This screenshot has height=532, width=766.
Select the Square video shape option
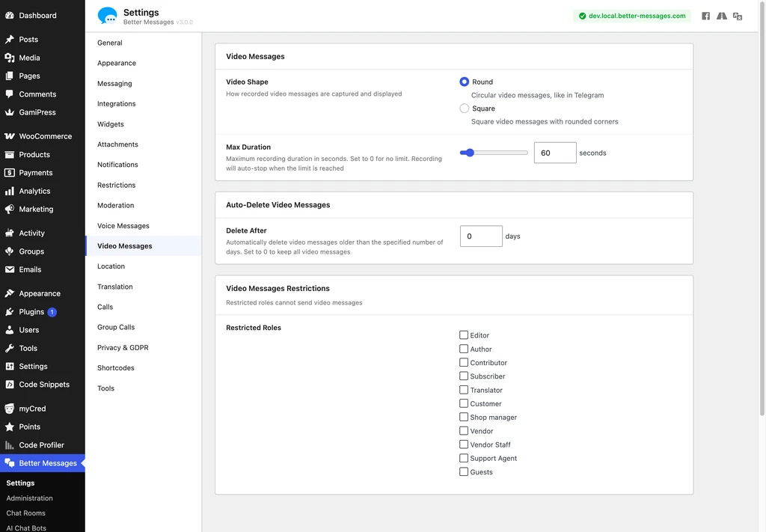point(464,108)
